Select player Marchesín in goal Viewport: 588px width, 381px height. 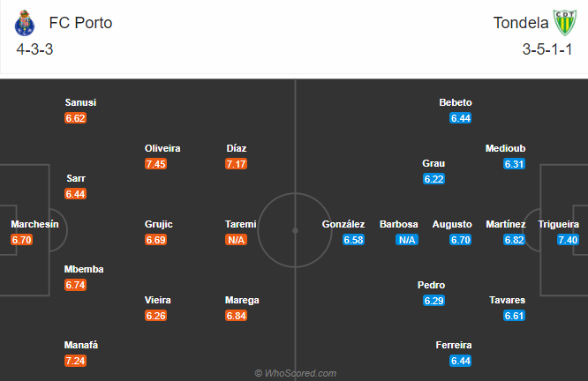34,224
